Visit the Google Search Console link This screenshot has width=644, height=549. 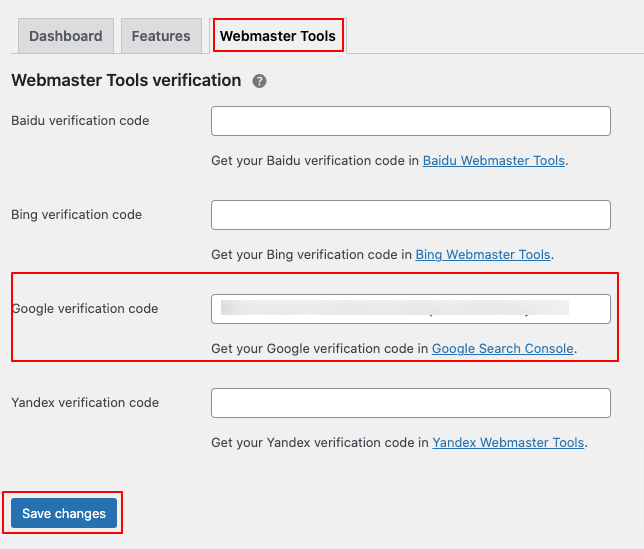coord(503,348)
